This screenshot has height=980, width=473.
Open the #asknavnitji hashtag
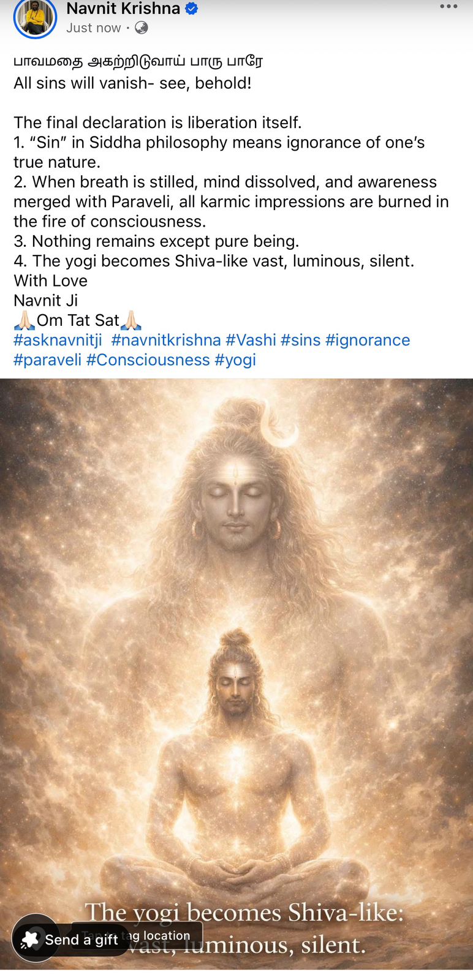coord(58,340)
